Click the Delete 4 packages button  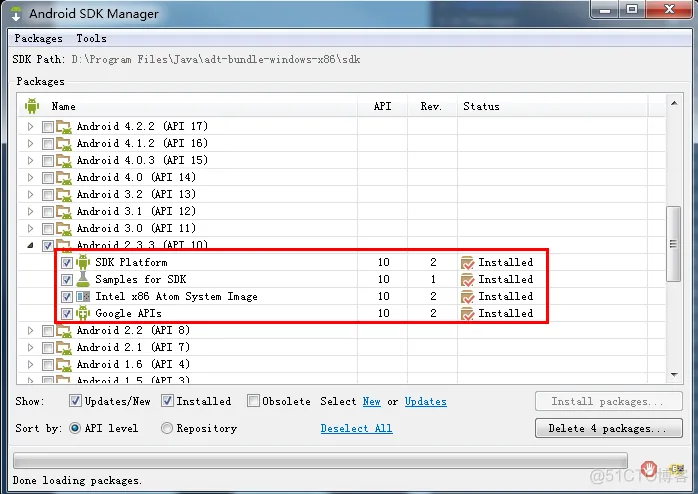[x=609, y=428]
